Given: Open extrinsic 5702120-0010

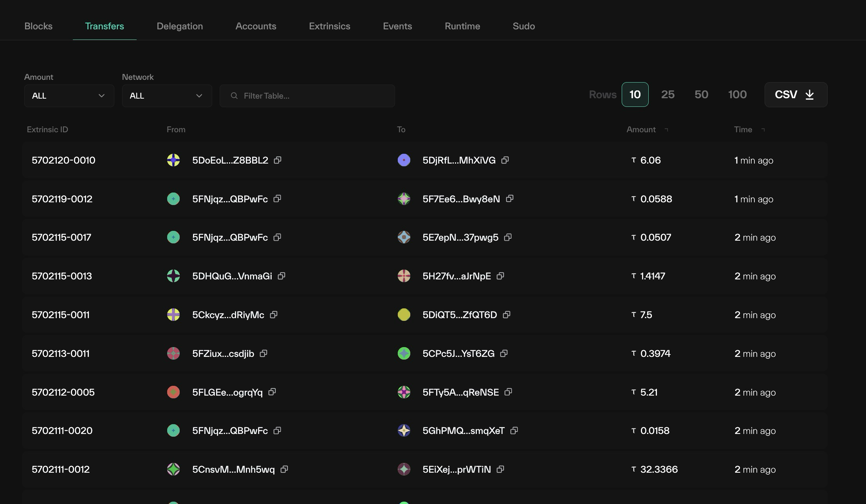Looking at the screenshot, I should (x=63, y=160).
